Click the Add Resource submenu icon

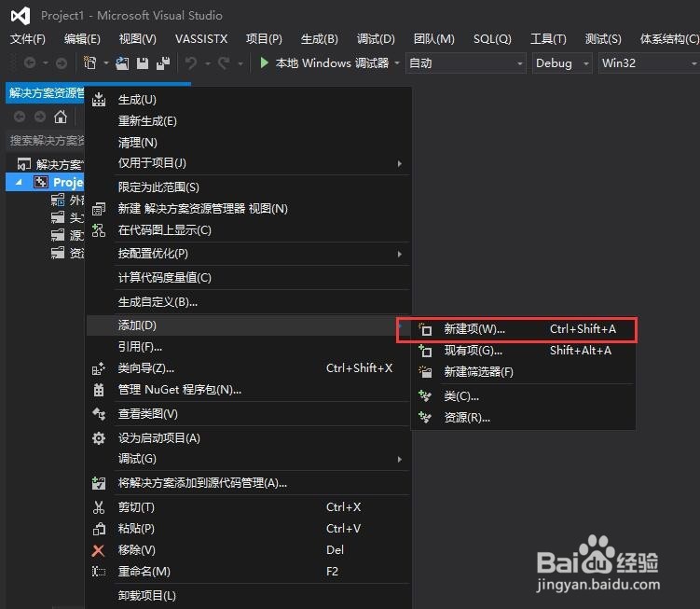tap(425, 417)
